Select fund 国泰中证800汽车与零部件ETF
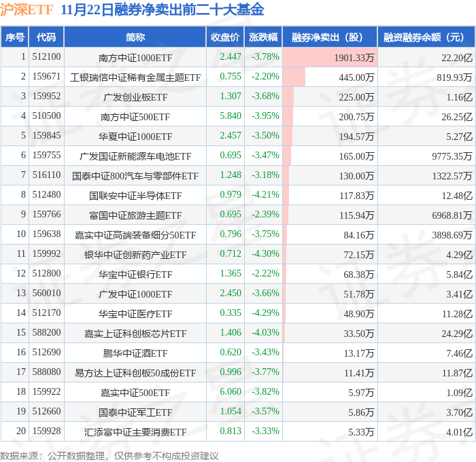This screenshot has width=476, height=462. 135,176
